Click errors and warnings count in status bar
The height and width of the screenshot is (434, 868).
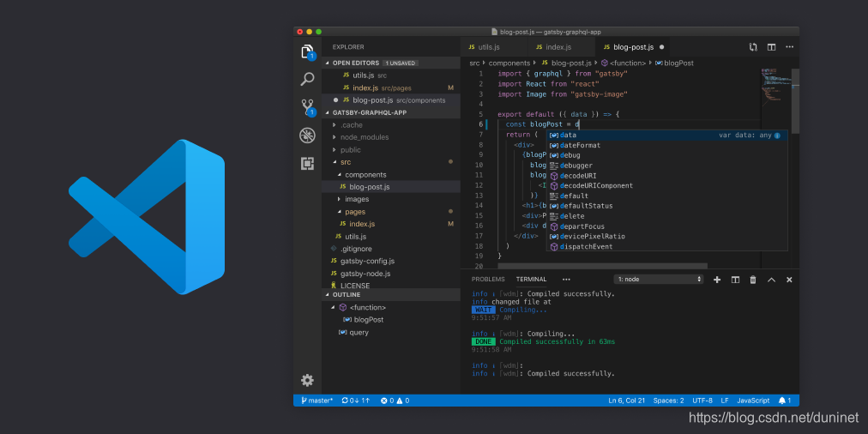395,401
